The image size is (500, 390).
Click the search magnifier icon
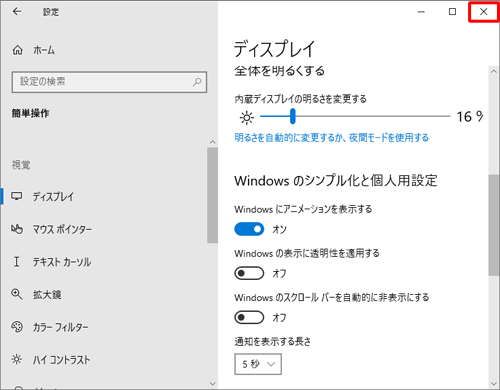(x=197, y=82)
